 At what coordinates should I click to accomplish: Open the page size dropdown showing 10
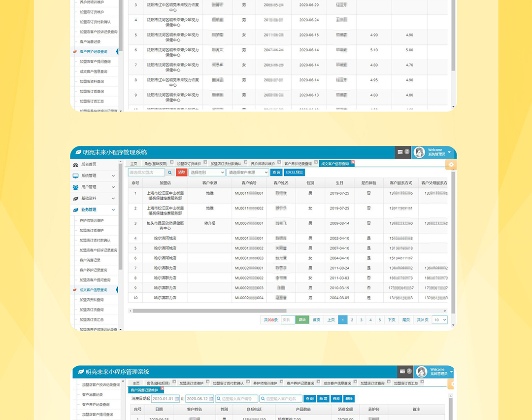click(439, 320)
